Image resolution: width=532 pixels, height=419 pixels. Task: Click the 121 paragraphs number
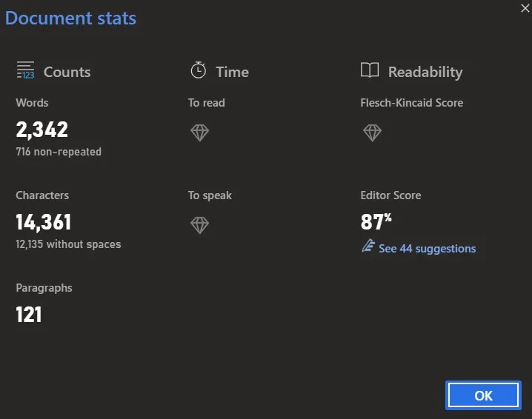pos(29,315)
